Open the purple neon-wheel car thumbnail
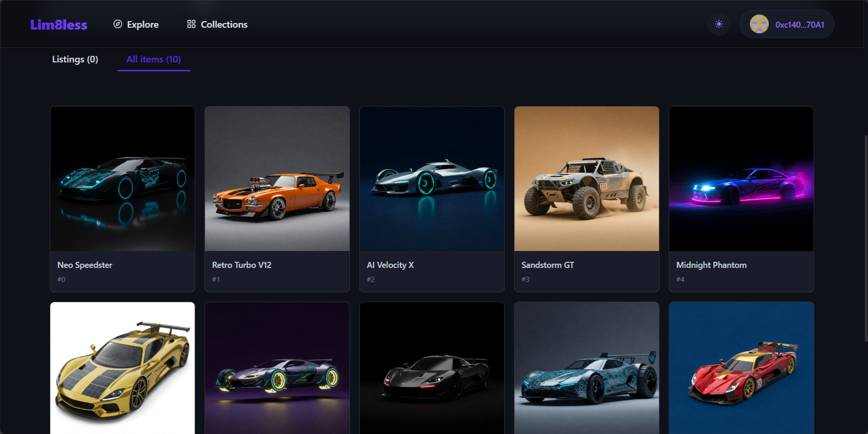The height and width of the screenshot is (434, 868). [x=277, y=368]
